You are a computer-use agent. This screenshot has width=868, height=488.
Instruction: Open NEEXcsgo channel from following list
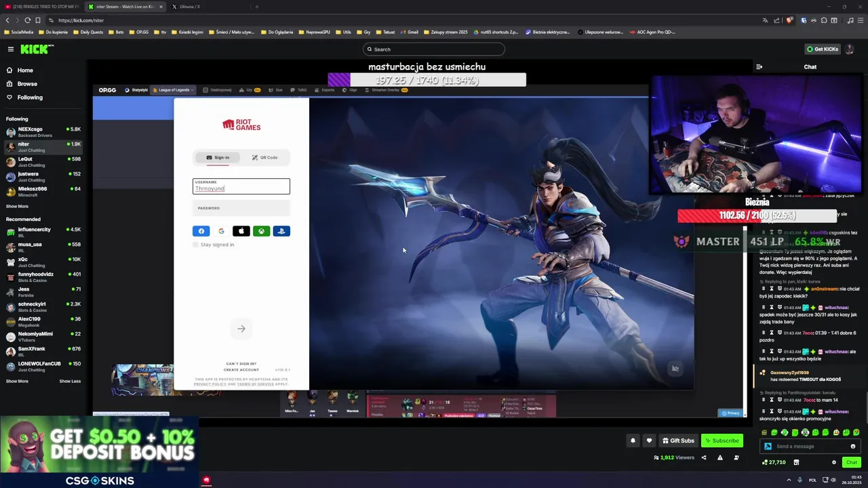[43, 131]
